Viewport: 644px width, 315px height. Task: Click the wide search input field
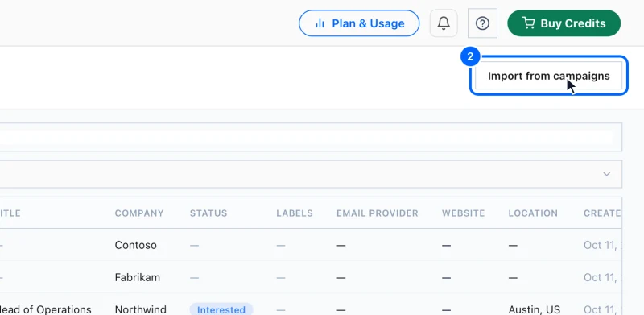coord(311,137)
